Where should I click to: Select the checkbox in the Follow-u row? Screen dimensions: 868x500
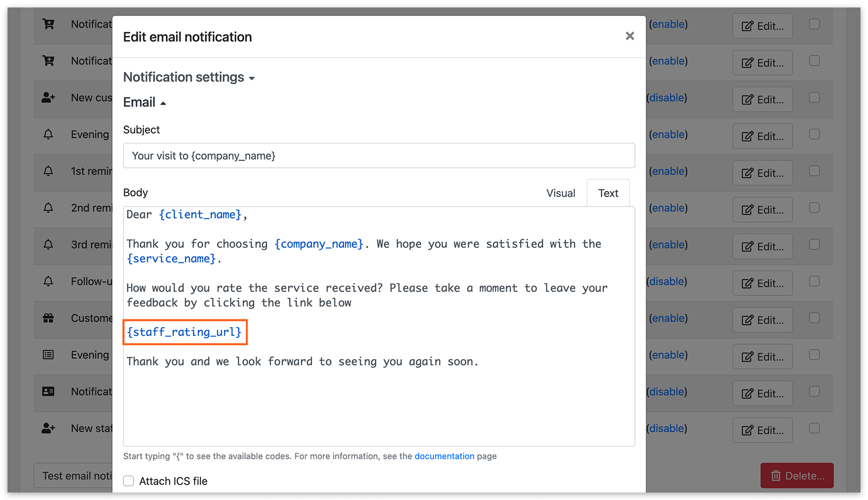point(814,281)
